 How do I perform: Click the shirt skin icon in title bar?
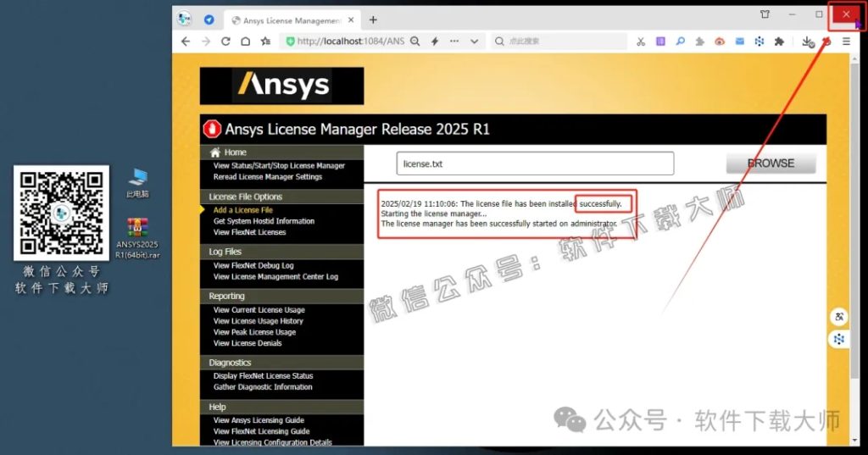(x=765, y=14)
